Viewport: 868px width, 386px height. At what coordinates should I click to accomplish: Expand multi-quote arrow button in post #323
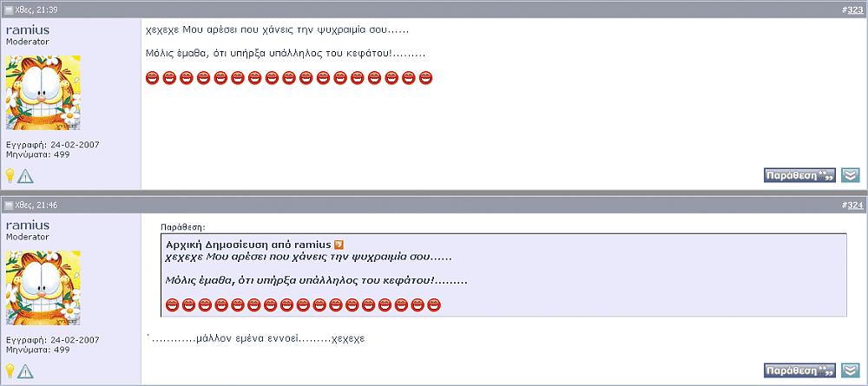(x=851, y=175)
